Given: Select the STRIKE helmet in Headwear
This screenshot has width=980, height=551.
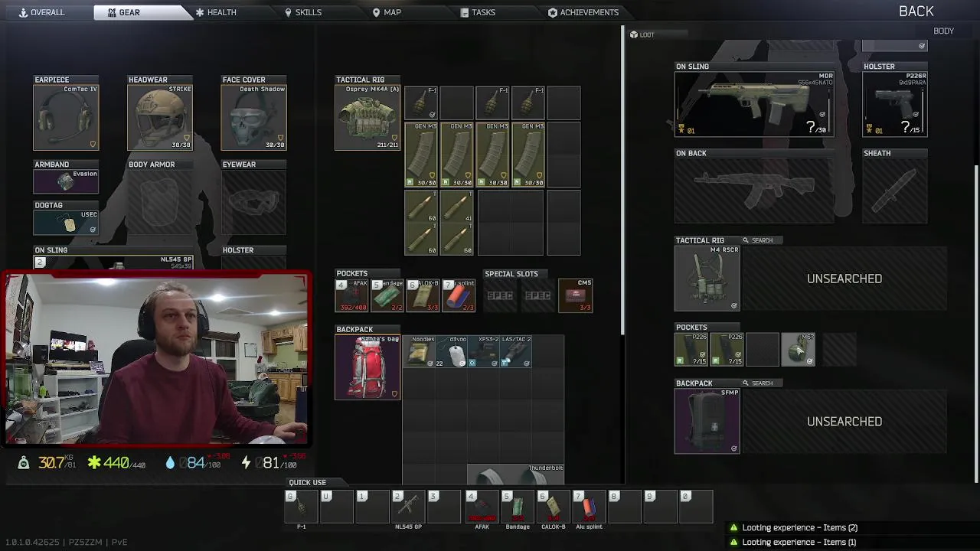Looking at the screenshot, I should [x=159, y=117].
